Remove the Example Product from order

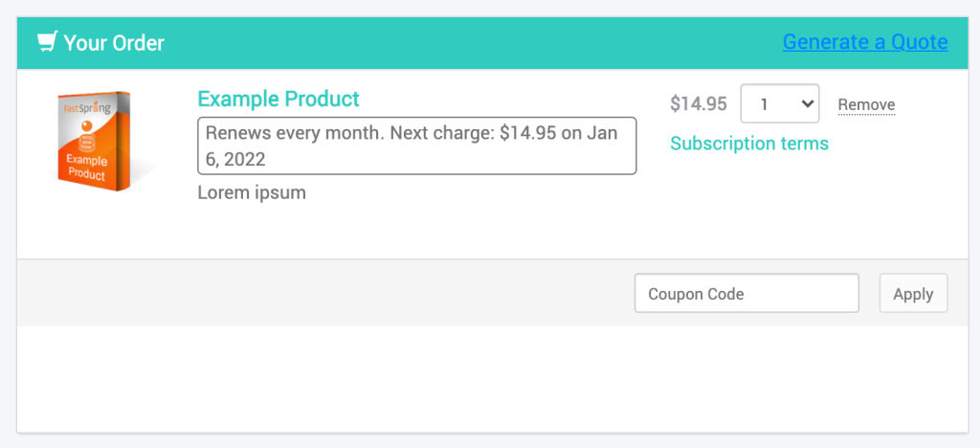coord(866,105)
